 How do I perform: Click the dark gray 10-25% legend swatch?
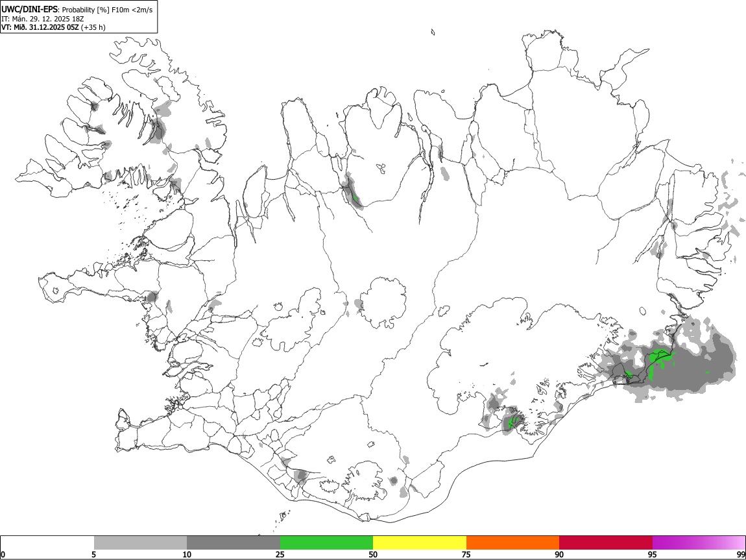coord(234,543)
